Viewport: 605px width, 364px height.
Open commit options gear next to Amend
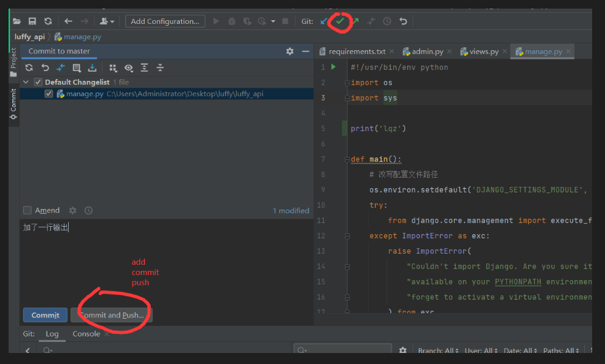[72, 210]
